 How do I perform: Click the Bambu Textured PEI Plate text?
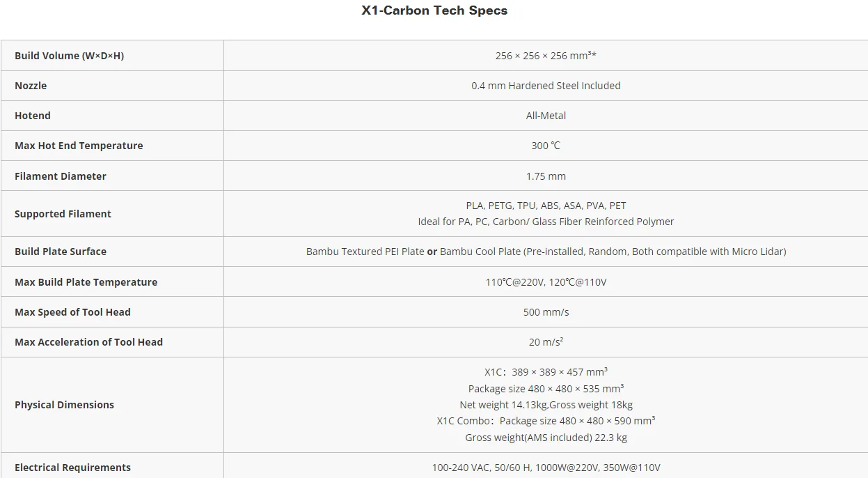coord(365,252)
